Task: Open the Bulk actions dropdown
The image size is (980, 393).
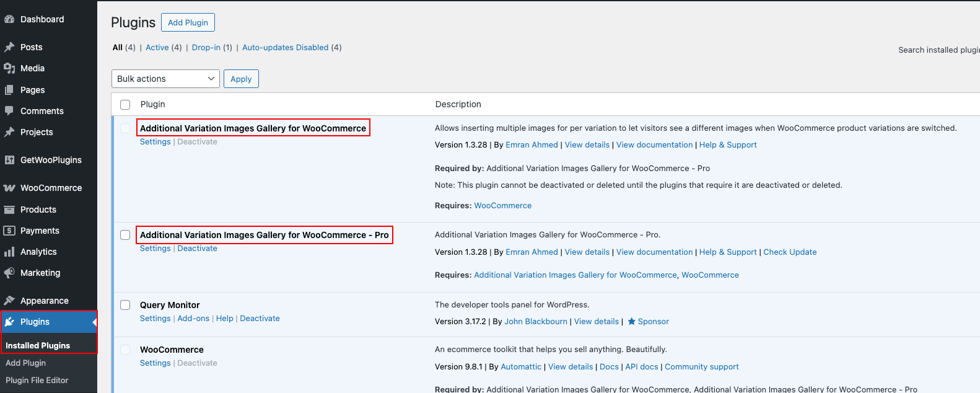Action: (x=165, y=79)
